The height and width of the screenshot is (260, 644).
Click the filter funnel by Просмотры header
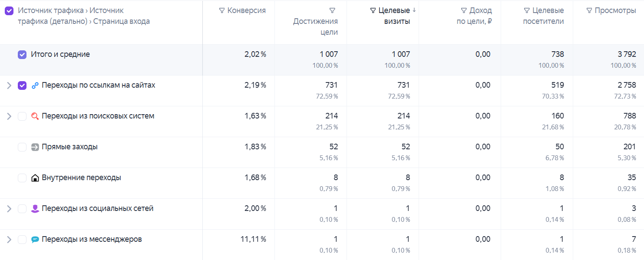pos(589,11)
